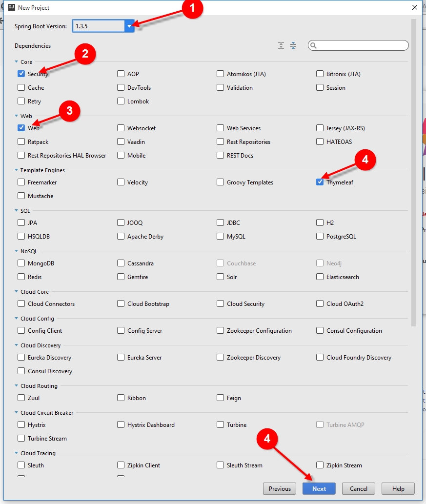Click the Previous button
426x504 pixels.
[x=279, y=488]
